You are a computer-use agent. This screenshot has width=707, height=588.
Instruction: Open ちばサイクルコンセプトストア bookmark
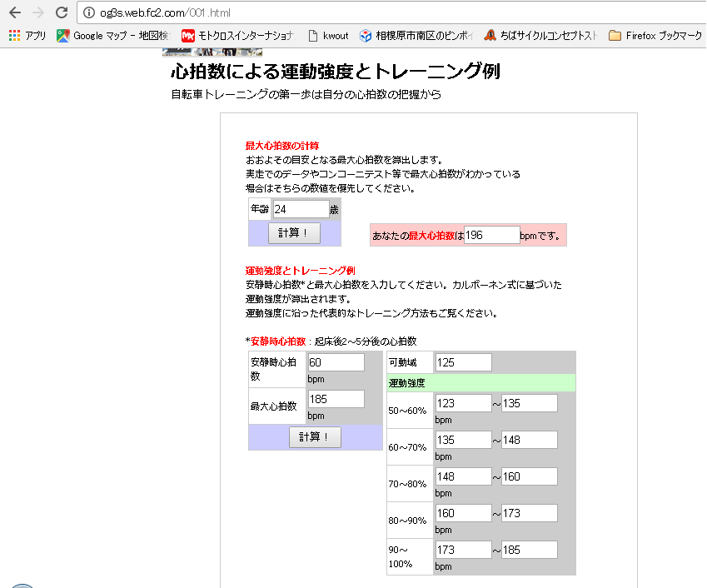point(540,36)
